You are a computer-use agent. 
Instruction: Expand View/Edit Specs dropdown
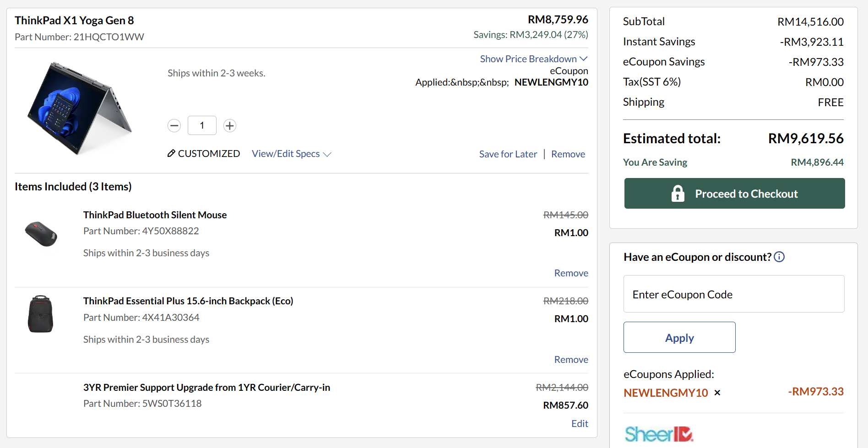point(291,154)
